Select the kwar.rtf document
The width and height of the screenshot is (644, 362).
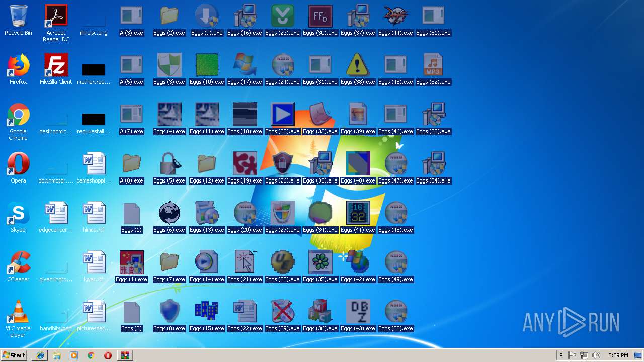pyautogui.click(x=94, y=262)
